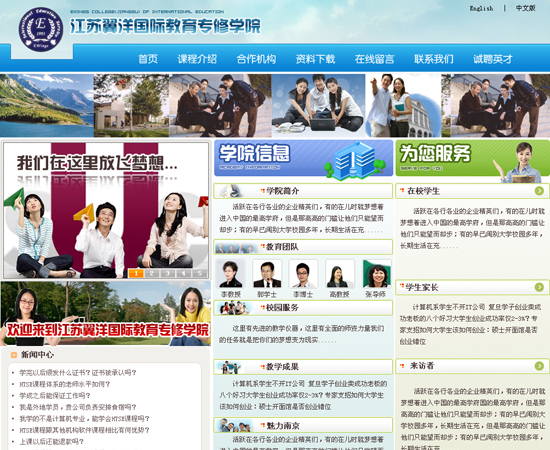Image resolution: width=550 pixels, height=450 pixels.
Task: Click the 学院简介 microscope thumbnail icon
Action: (x=231, y=191)
